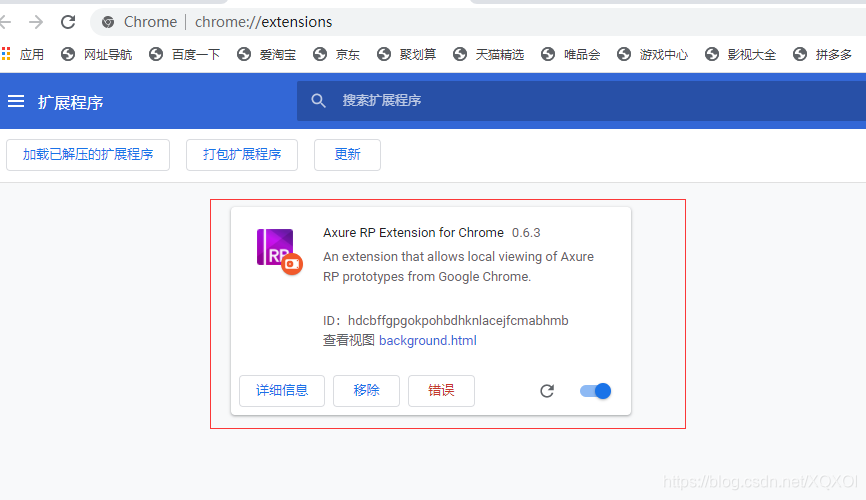View extension errors via 错误 button
Image resolution: width=866 pixels, height=500 pixels.
pyautogui.click(x=441, y=391)
